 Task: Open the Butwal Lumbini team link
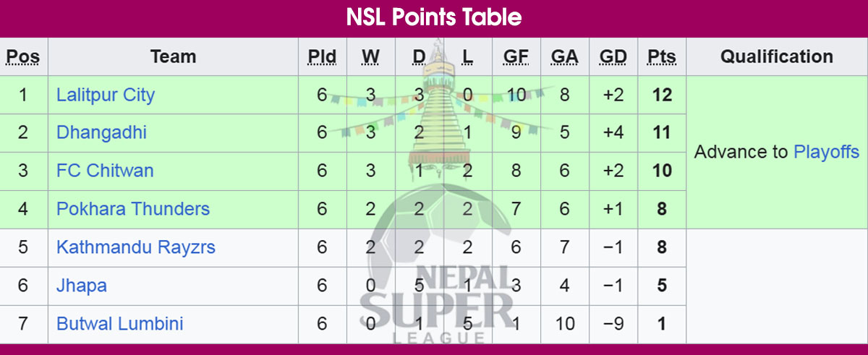[120, 323]
